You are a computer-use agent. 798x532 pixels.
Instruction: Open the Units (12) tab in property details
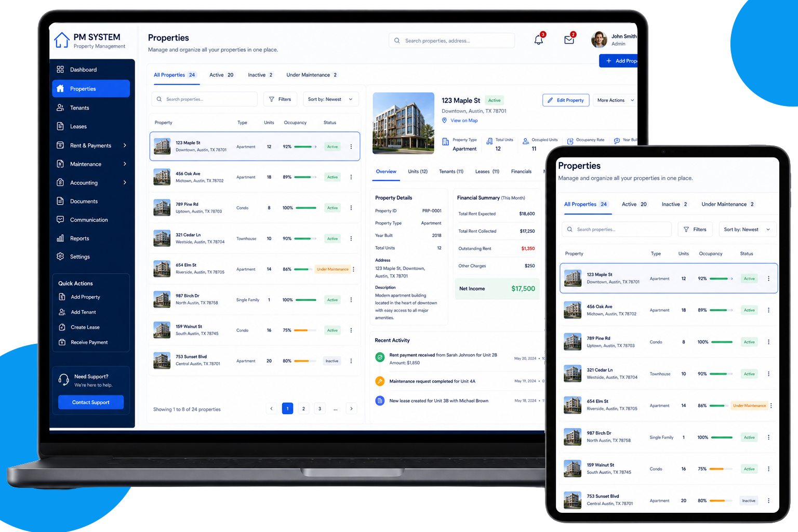pyautogui.click(x=418, y=171)
